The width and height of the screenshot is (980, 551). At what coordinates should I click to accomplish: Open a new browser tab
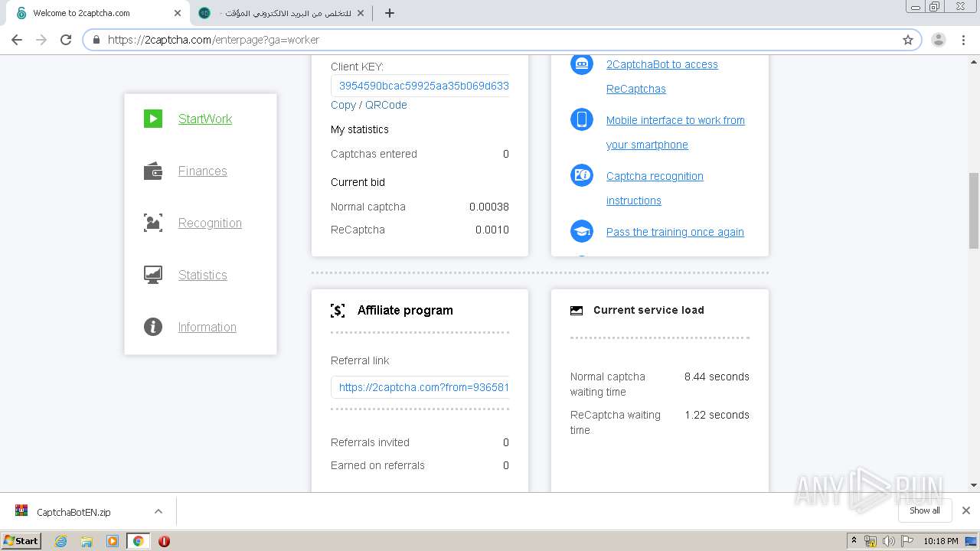(390, 13)
